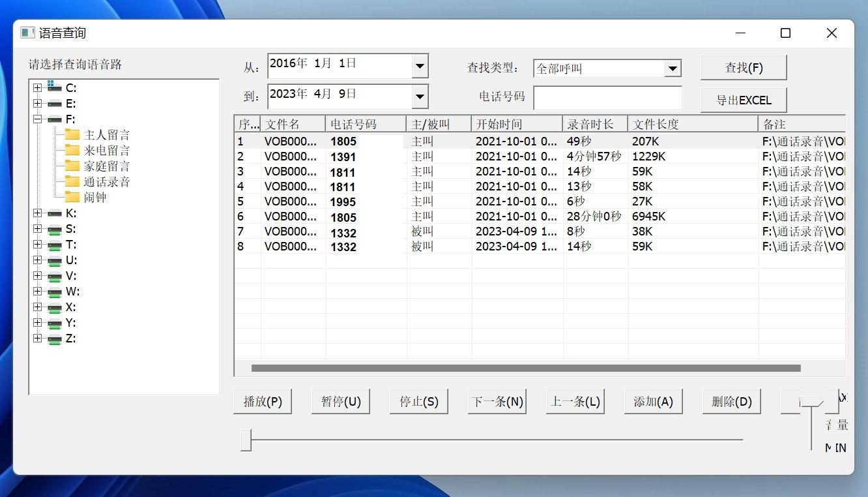
Task: Click the 主人留言 folder icon
Action: click(72, 134)
